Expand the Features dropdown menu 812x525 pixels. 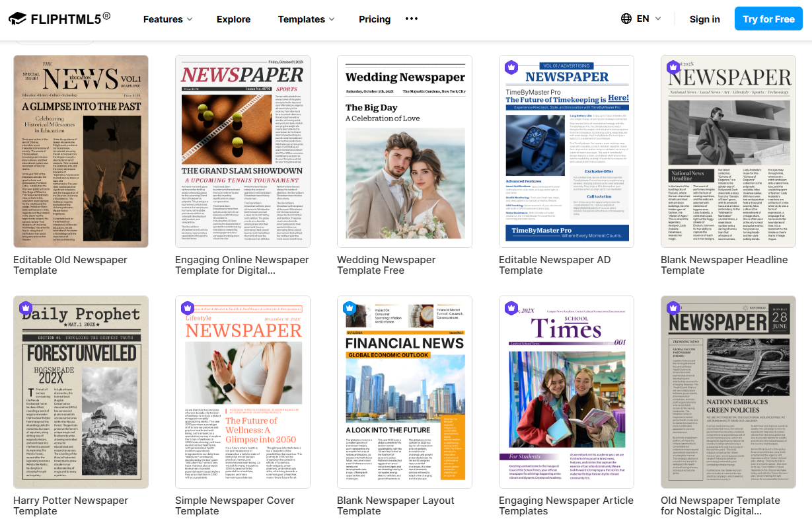pos(168,19)
